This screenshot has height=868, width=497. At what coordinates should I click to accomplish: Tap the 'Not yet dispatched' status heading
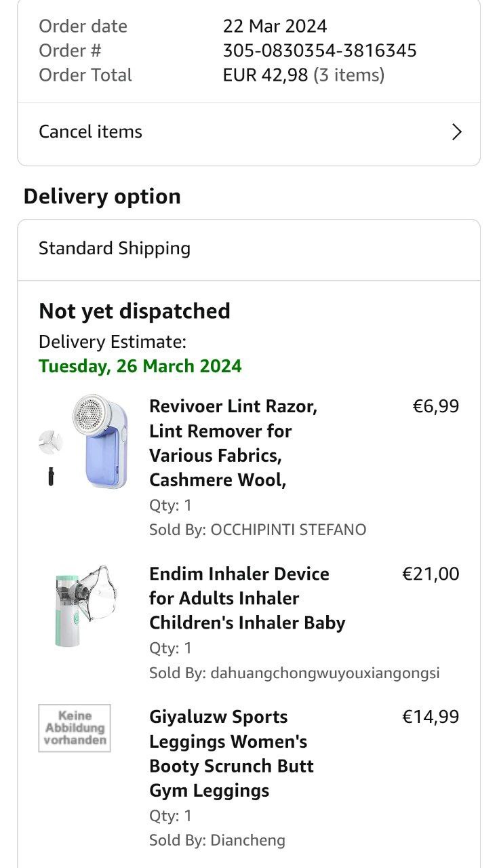134,311
